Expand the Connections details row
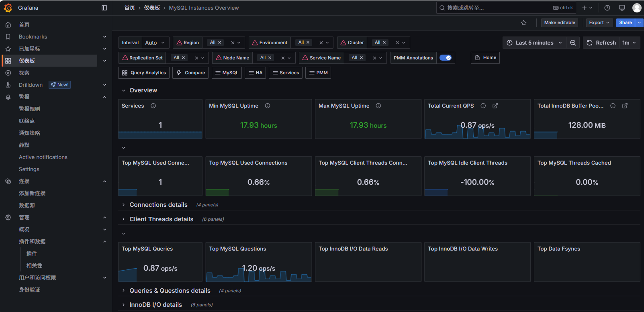 tap(123, 205)
